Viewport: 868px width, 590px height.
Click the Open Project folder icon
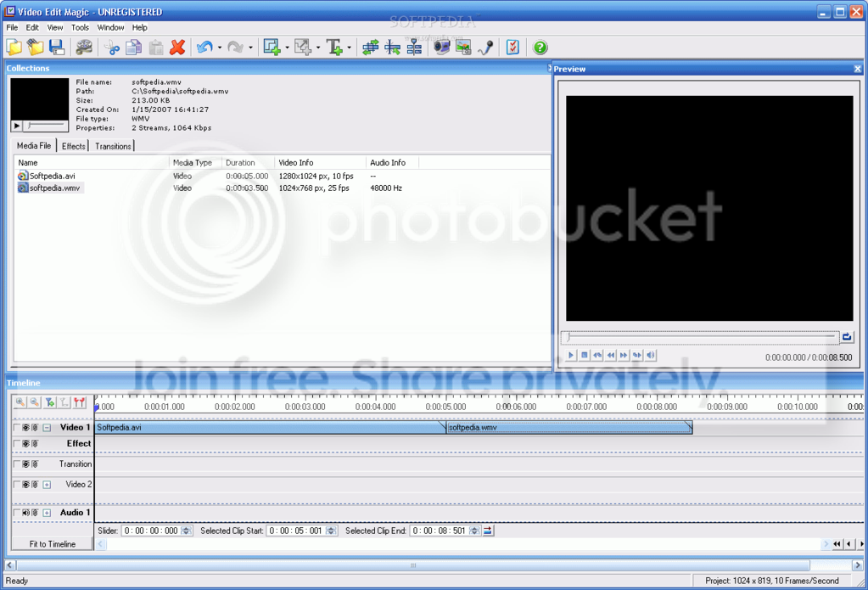(x=36, y=48)
